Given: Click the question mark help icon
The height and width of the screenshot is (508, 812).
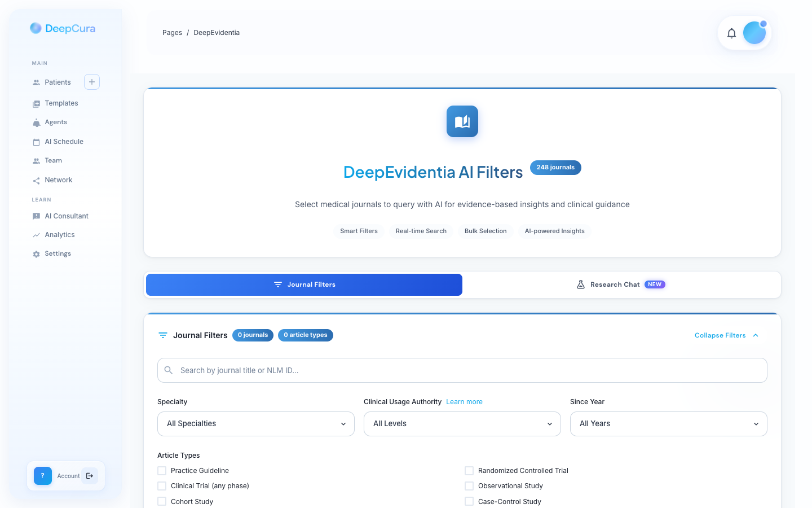Looking at the screenshot, I should (43, 476).
